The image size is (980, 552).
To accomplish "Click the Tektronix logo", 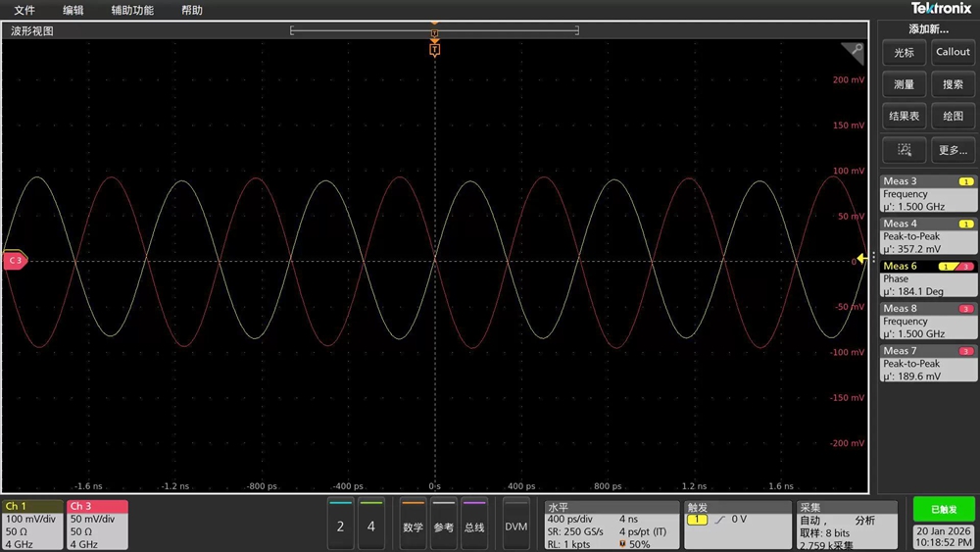I will 941,9.
